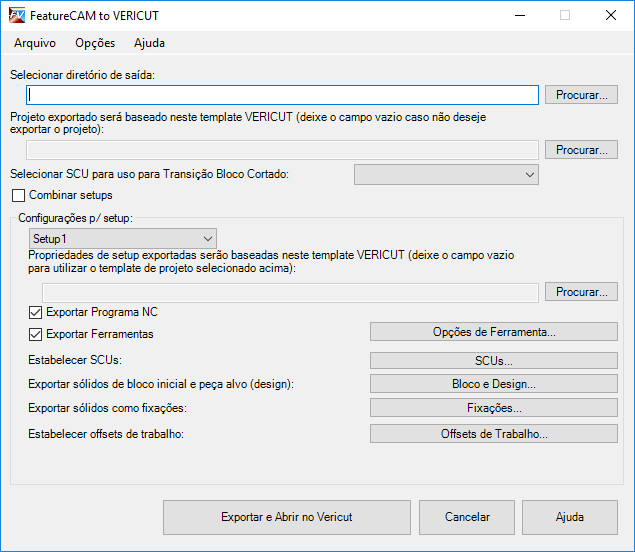Click the Fixações... button
The height and width of the screenshot is (552, 635).
[x=494, y=408]
